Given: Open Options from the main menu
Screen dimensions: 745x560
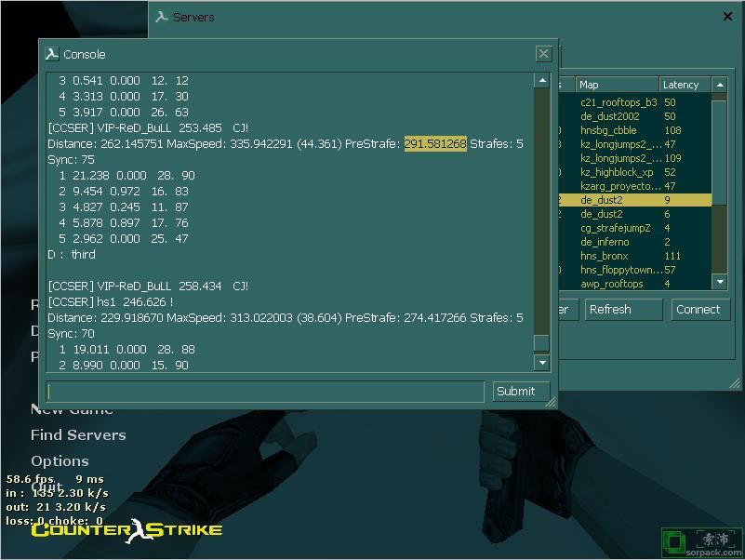Looking at the screenshot, I should [60, 461].
